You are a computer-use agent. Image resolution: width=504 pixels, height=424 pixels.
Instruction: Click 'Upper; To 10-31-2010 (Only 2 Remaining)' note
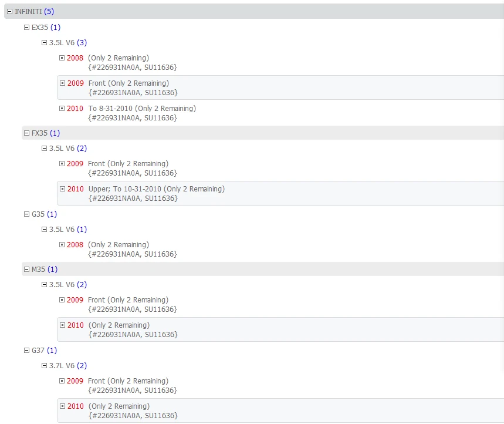click(157, 189)
